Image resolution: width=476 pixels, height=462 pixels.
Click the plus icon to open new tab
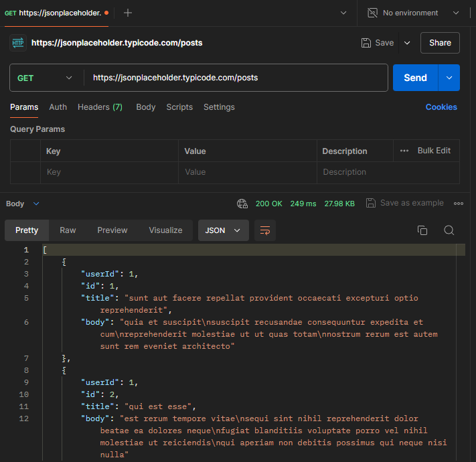128,13
